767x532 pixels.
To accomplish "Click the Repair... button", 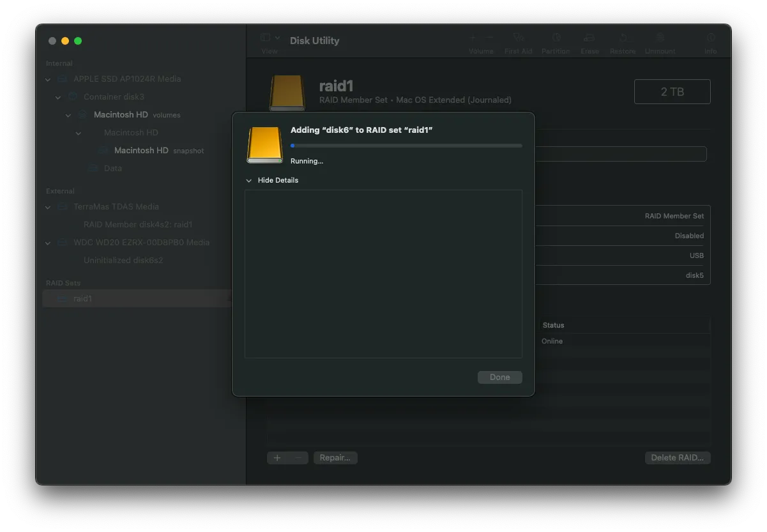I will point(335,458).
